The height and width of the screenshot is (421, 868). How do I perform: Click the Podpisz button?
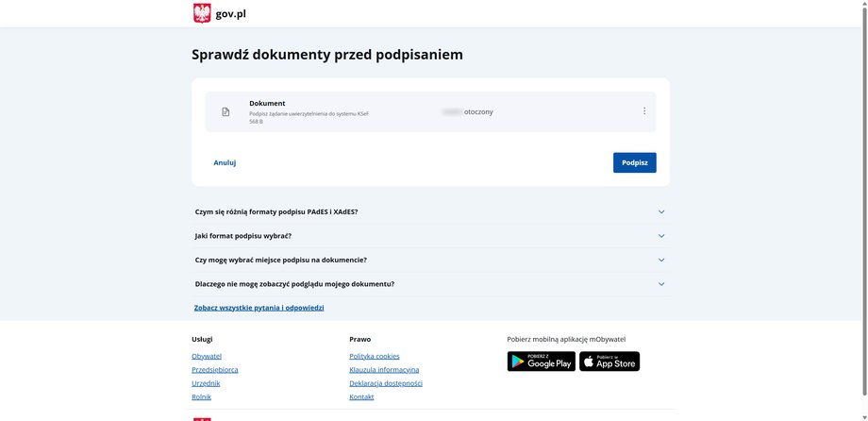[x=634, y=163]
